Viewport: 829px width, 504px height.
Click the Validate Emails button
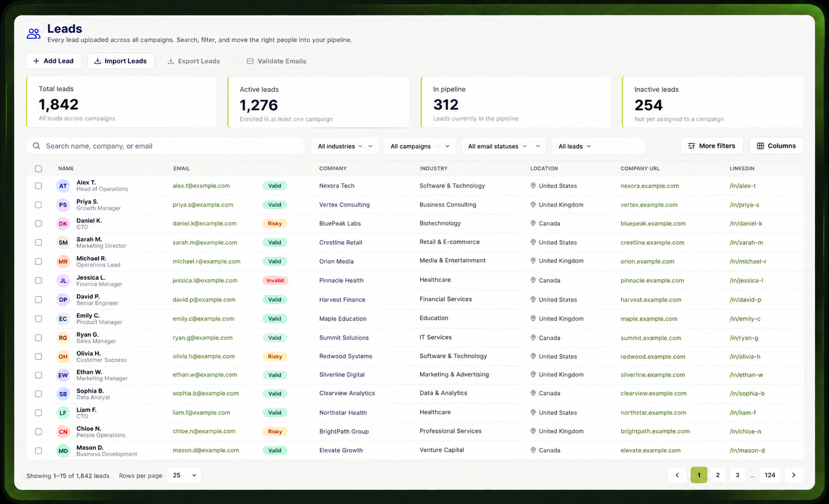coord(277,61)
